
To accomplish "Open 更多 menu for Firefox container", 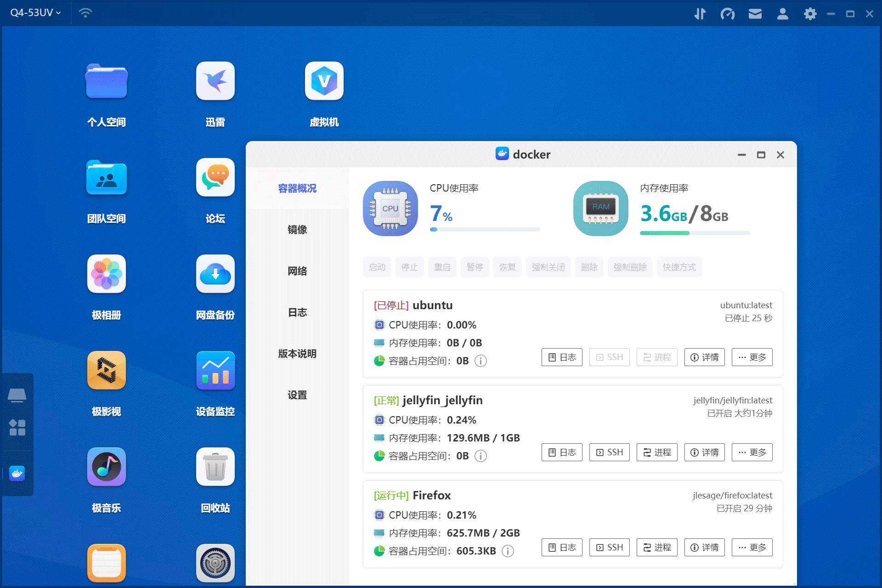I will pyautogui.click(x=752, y=548).
